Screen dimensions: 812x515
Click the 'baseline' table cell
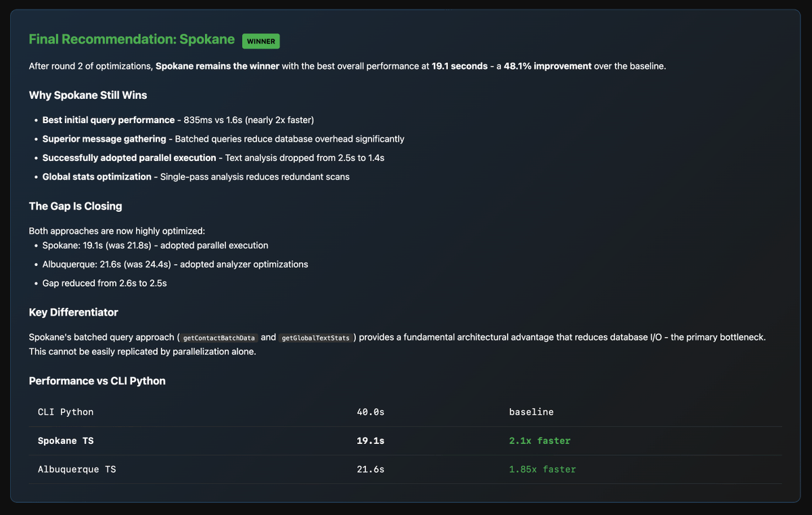[x=531, y=411]
